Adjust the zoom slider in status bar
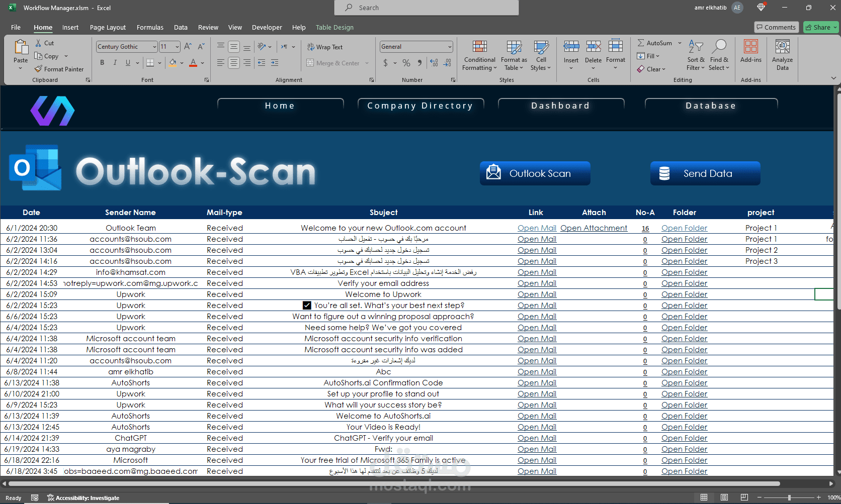Screen dimensions: 841x504 click(x=789, y=497)
